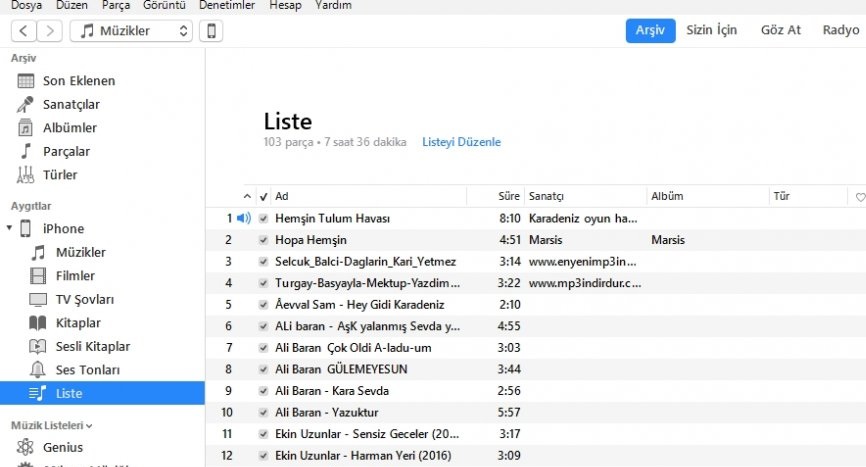Uncheck Ali Baran - Kara Sevda track
The height and width of the screenshot is (467, 866).
point(263,391)
